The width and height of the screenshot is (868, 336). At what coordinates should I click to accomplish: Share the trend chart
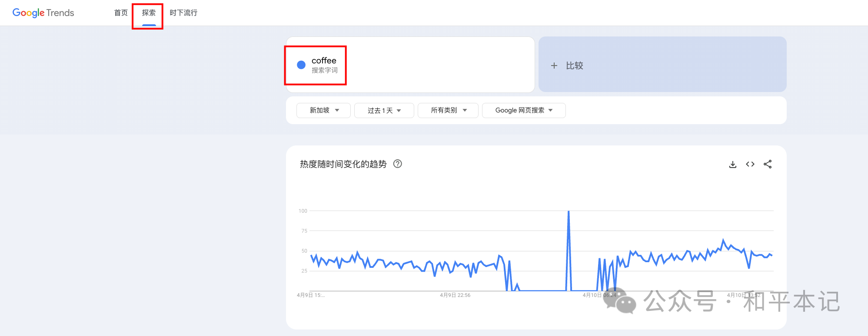pos(768,164)
